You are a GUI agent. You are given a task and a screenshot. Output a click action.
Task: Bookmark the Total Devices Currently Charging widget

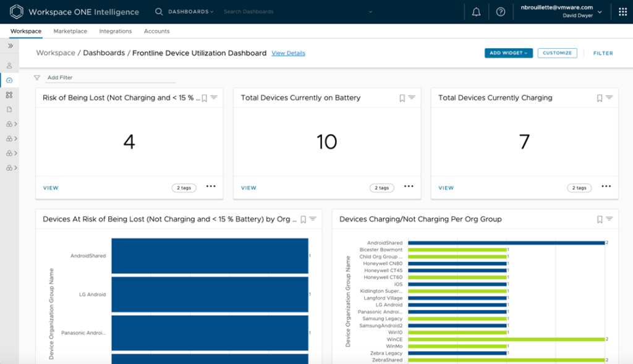[599, 98]
